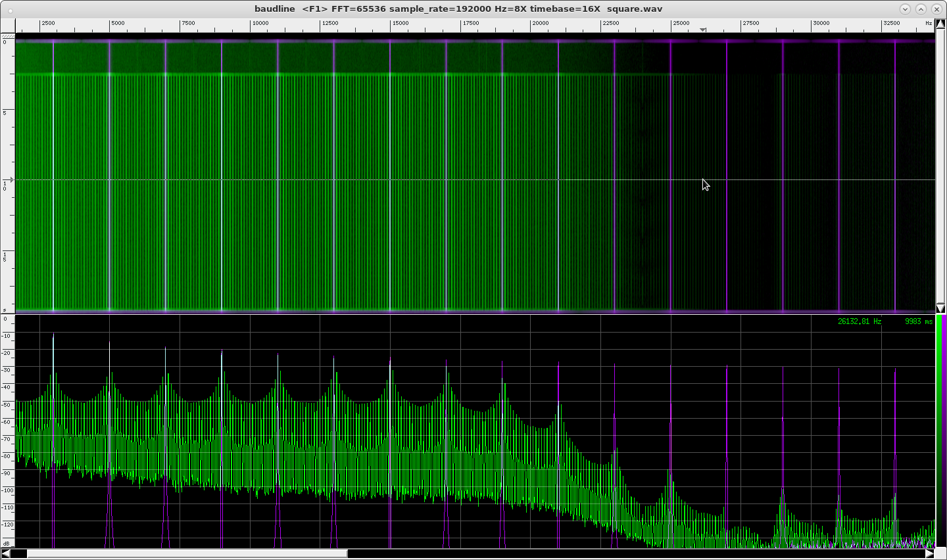The image size is (947, 560).
Task: Click the time cursor arrow on time axis
Action: tap(11, 179)
